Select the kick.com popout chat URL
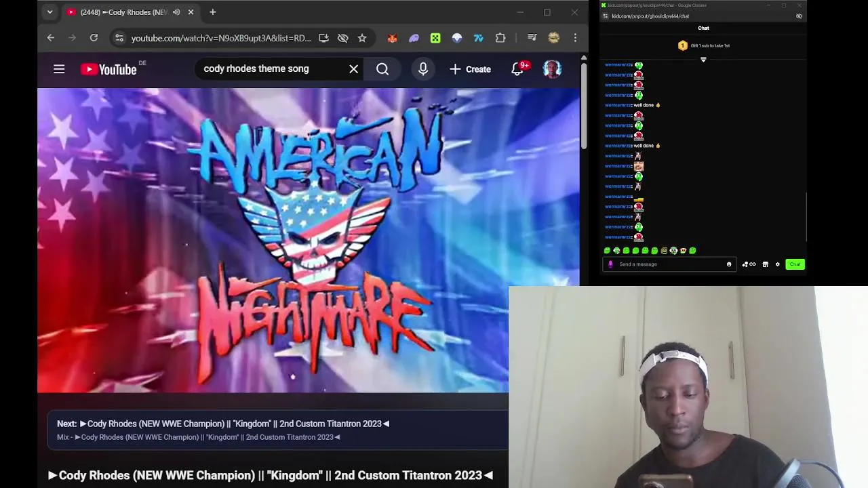 click(x=650, y=16)
